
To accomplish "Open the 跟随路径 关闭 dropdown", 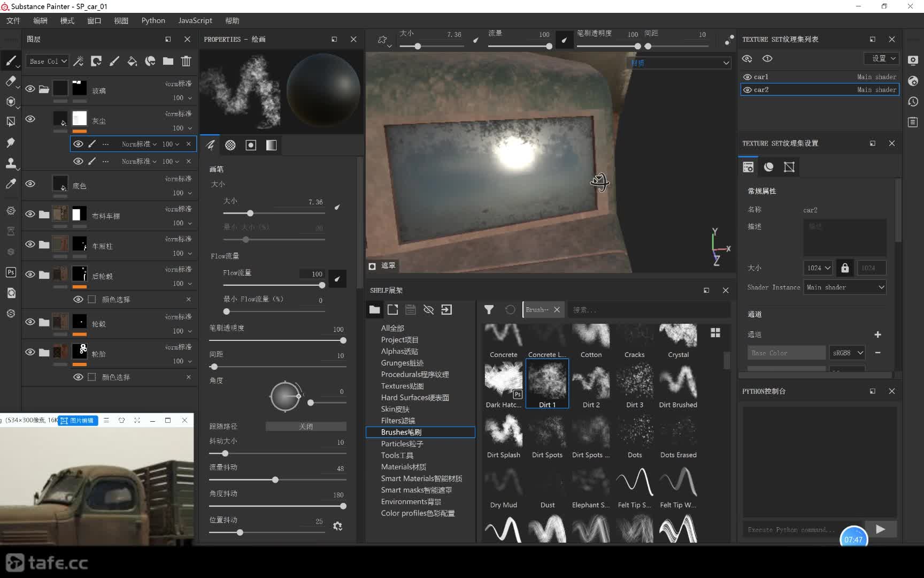I will (x=306, y=427).
